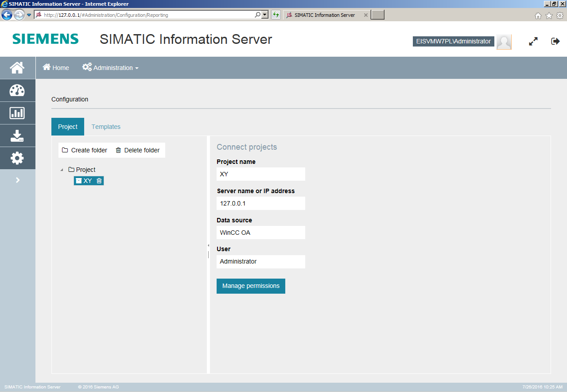
Task: Click the Project name input field
Action: (260, 174)
